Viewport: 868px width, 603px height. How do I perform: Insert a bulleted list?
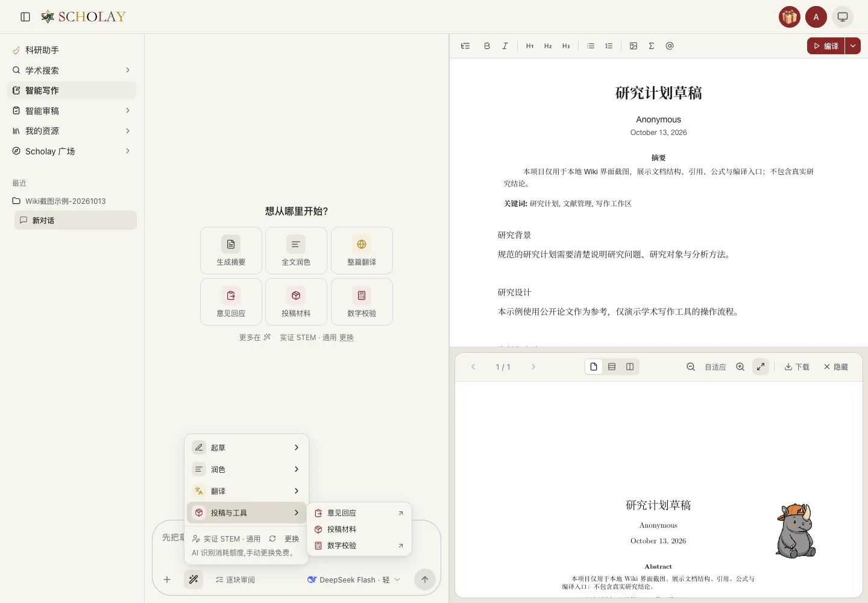(591, 46)
